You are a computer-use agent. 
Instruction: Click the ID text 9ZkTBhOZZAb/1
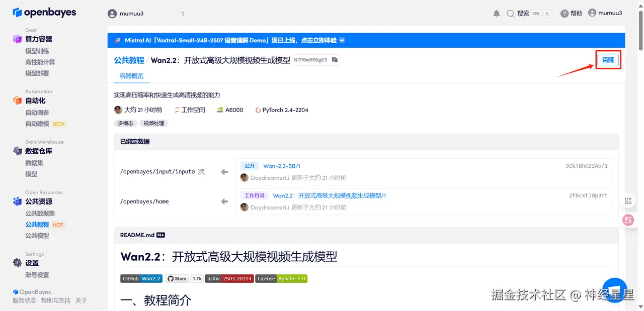click(x=587, y=166)
